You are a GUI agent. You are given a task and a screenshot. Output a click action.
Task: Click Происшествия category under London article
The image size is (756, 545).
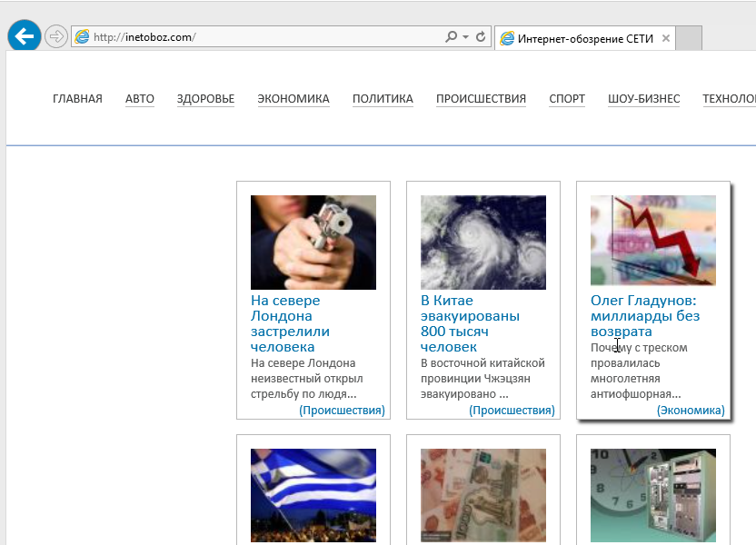pyautogui.click(x=342, y=410)
